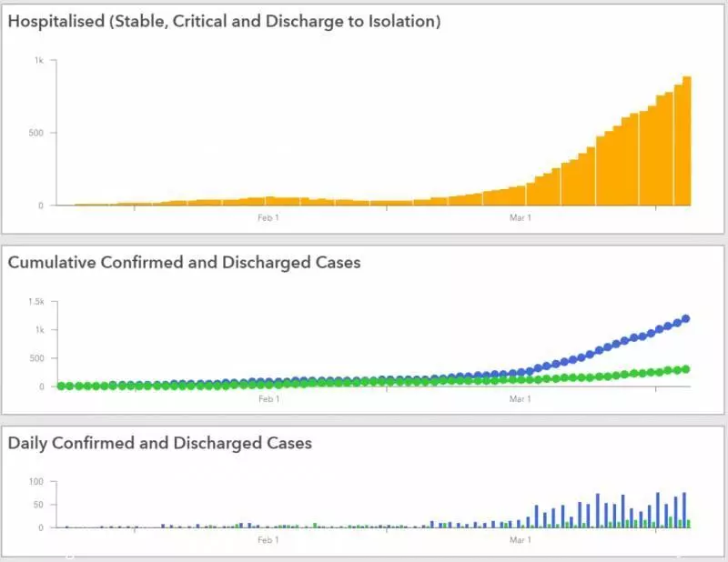Image resolution: width=728 pixels, height=562 pixels.
Task: Click the 1k label on Hospitalised y-axis
Action: 38,60
